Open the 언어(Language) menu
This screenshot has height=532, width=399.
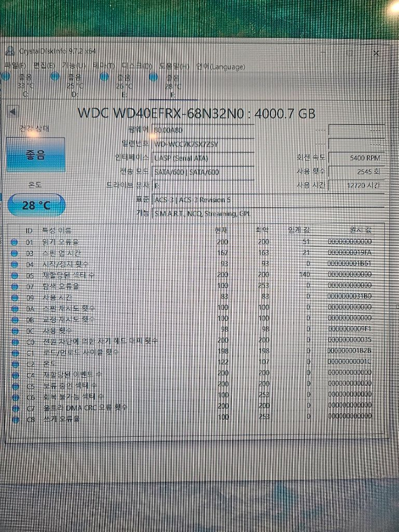pos(220,66)
